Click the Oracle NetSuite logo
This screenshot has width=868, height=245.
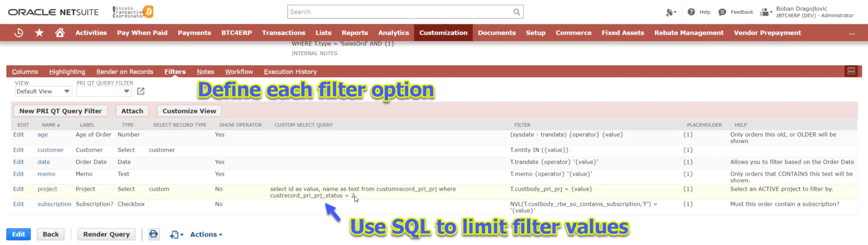point(53,12)
